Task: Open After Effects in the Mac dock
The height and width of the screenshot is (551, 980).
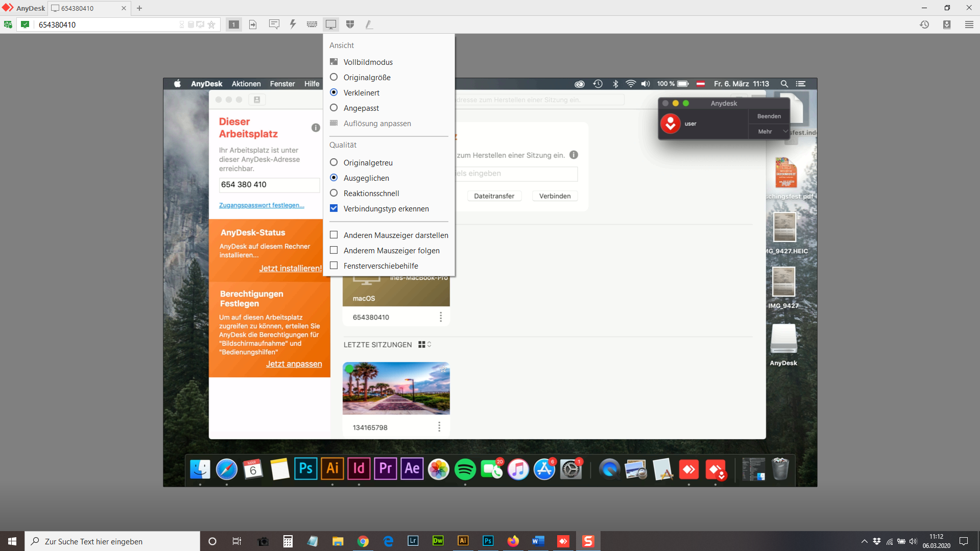Action: tap(412, 469)
